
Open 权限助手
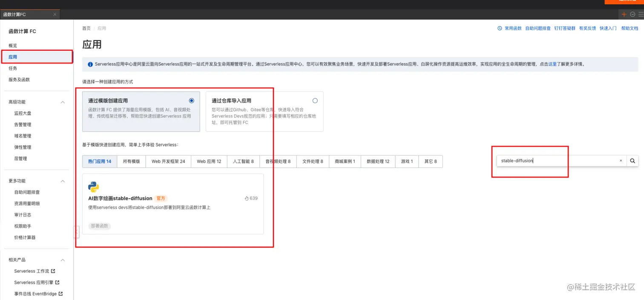[23, 226]
